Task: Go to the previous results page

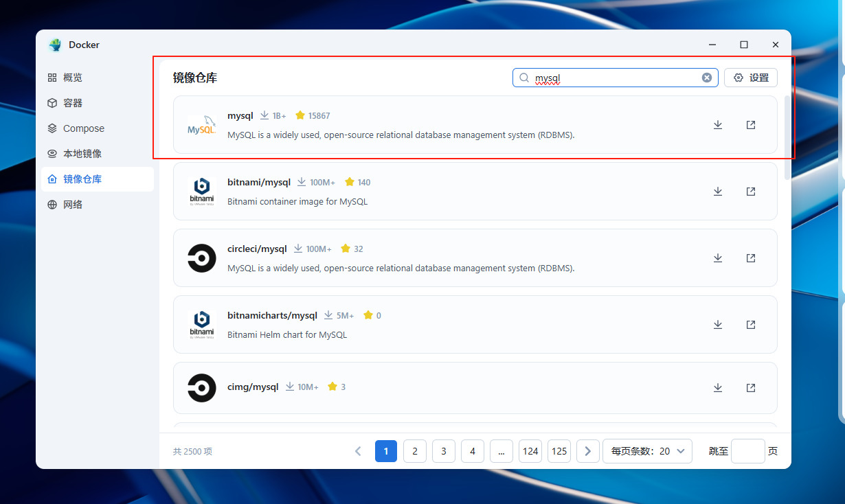Action: pos(358,451)
